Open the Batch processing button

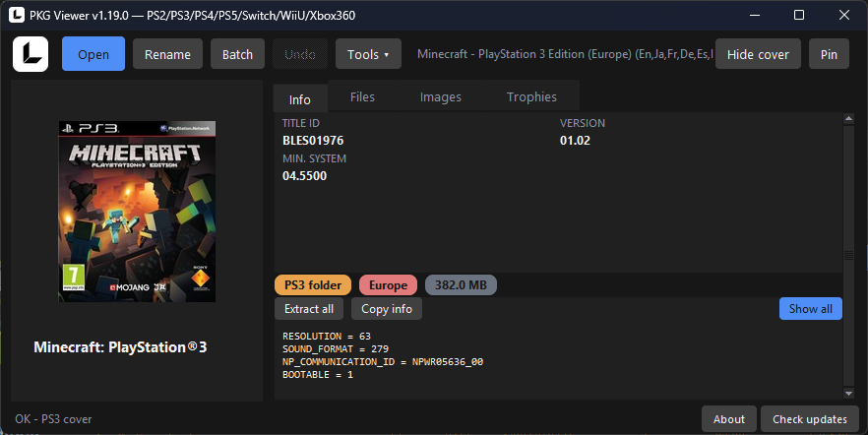click(237, 54)
